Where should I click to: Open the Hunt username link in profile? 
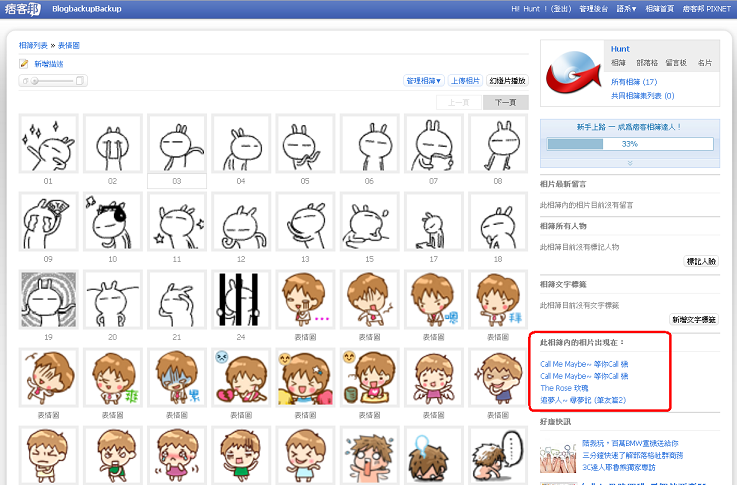point(620,49)
